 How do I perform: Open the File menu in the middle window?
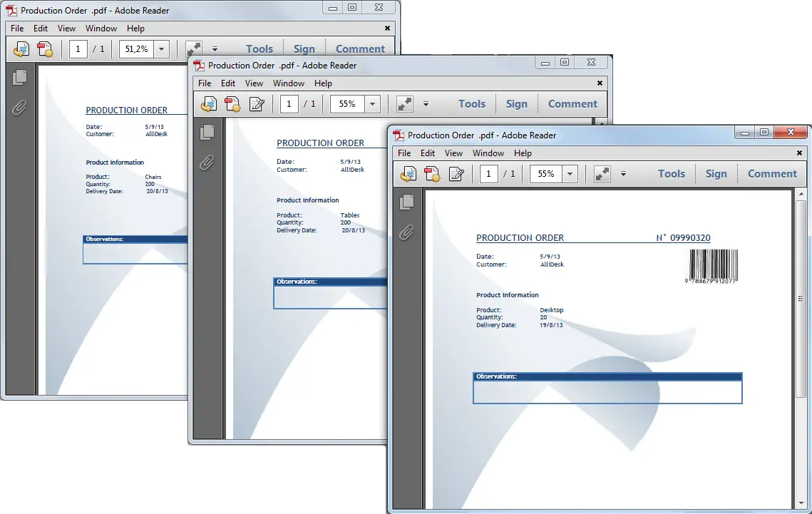click(205, 83)
